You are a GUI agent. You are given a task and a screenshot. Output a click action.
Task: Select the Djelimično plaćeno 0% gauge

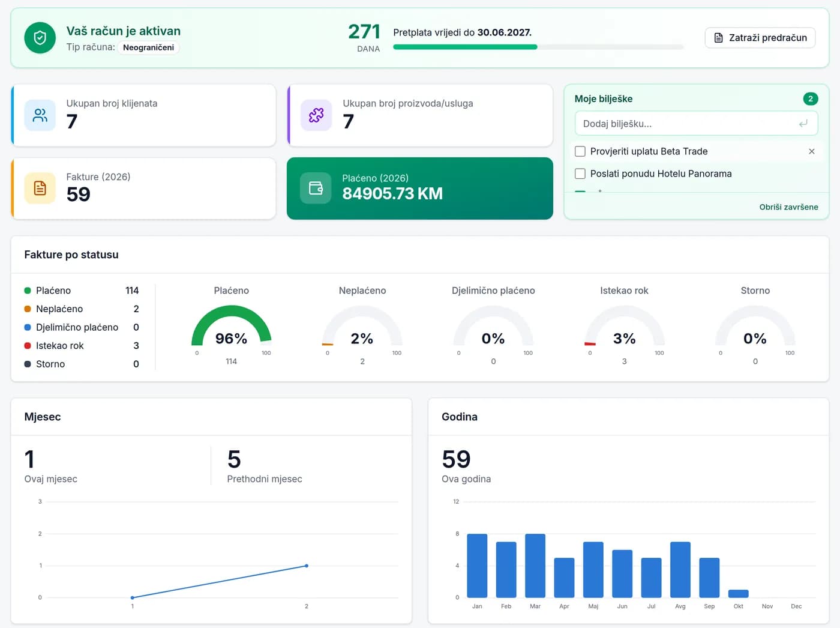click(493, 326)
